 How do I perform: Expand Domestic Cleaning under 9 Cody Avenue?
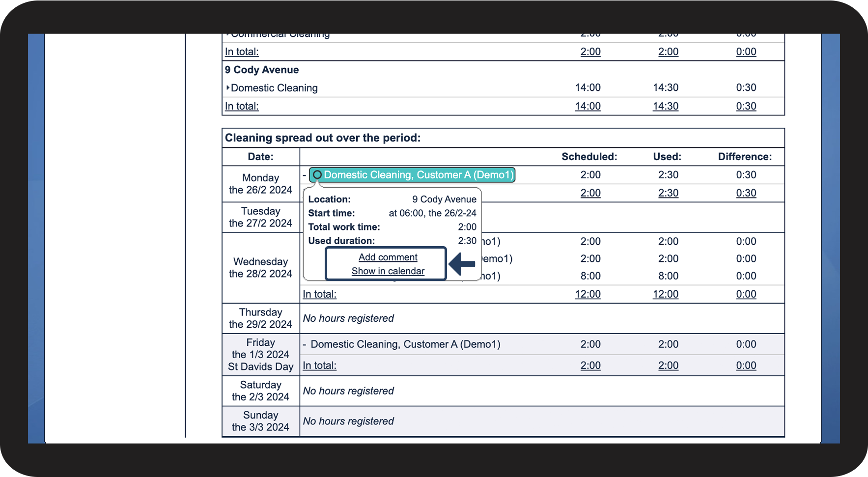click(x=228, y=88)
